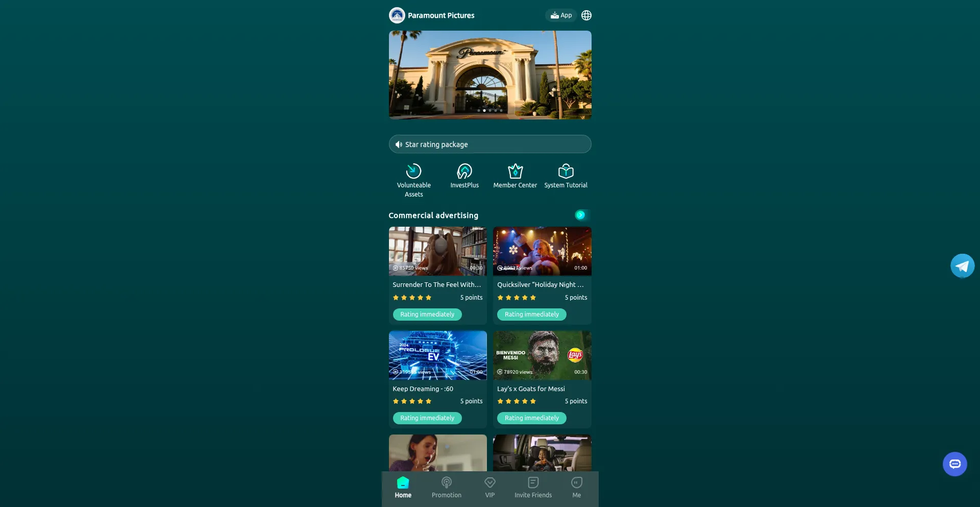Image resolution: width=980 pixels, height=507 pixels.
Task: Open the Telegram floating icon
Action: 962,266
